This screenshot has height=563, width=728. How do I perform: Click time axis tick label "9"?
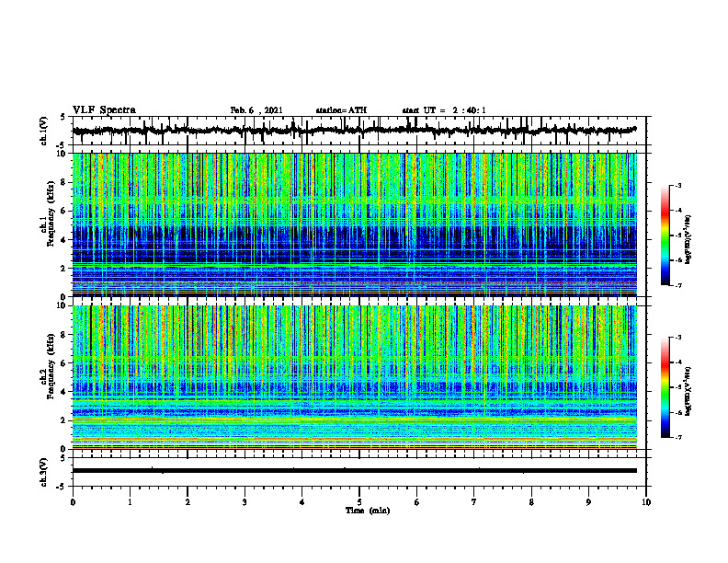[x=588, y=502]
